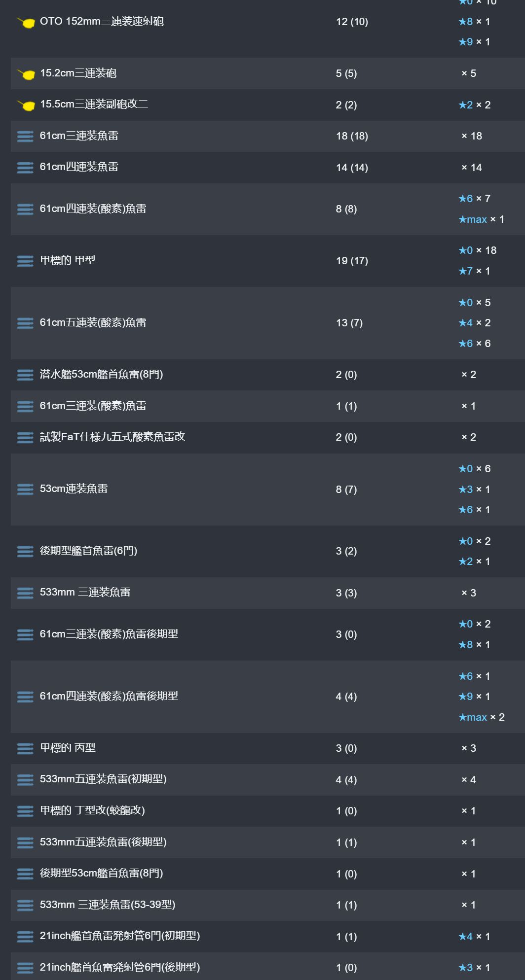The image size is (525, 980).
Task: Click the torpedo icon beside 53cm連装魚雷
Action: [25, 489]
